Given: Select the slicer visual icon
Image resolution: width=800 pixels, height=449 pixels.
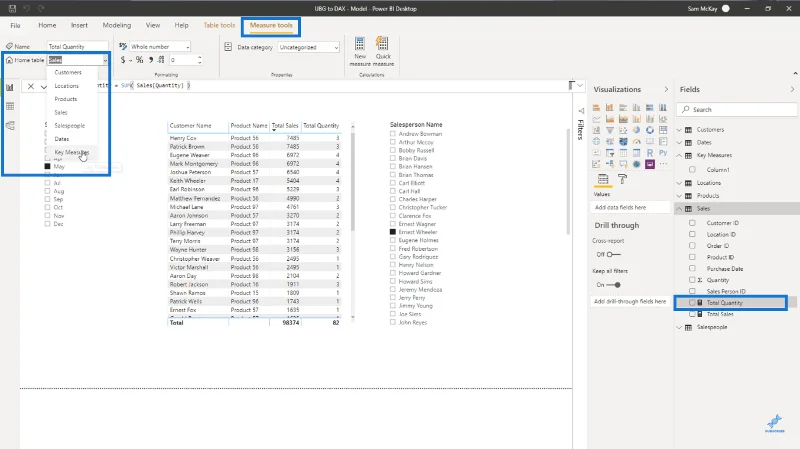Looking at the screenshot, I should pos(610,153).
